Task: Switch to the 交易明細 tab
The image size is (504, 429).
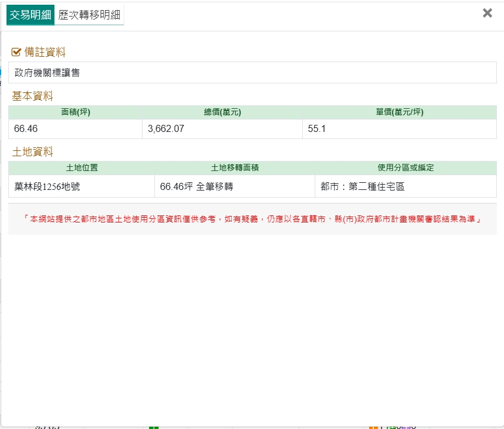Action: pos(30,15)
